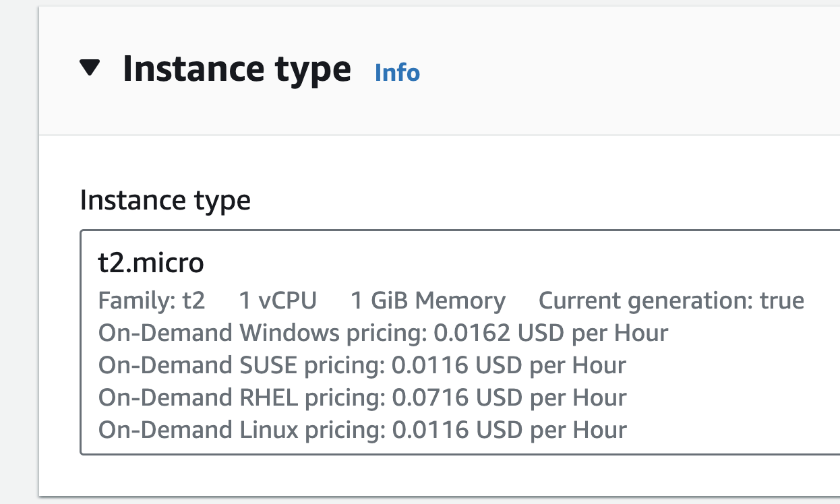840x504 pixels.
Task: Click the On-Demand SUSE pricing line
Action: pyautogui.click(x=363, y=365)
